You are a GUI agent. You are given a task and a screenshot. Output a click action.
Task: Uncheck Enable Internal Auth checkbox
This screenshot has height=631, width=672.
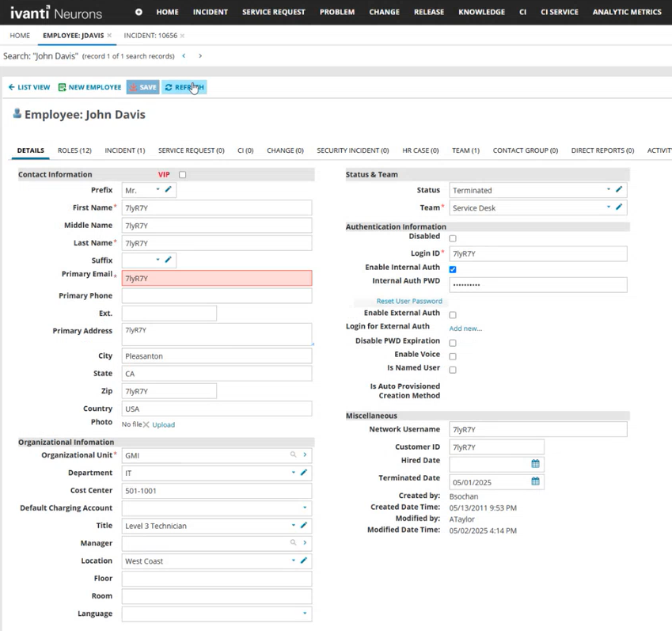453,269
